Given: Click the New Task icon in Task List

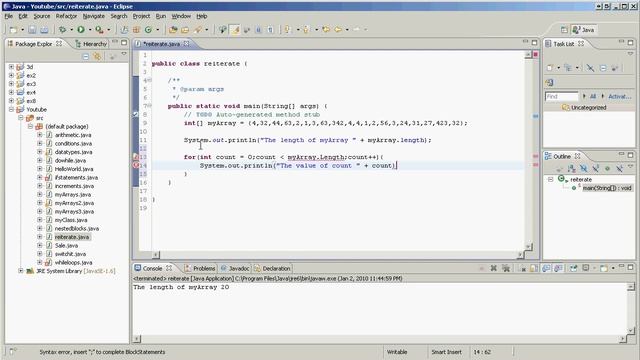Looking at the screenshot, I should tap(550, 68).
